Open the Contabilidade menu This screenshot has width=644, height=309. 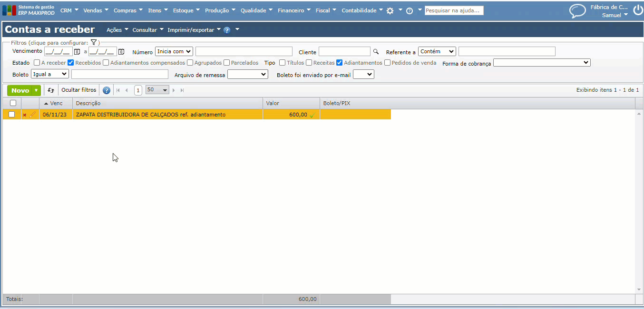pyautogui.click(x=362, y=10)
